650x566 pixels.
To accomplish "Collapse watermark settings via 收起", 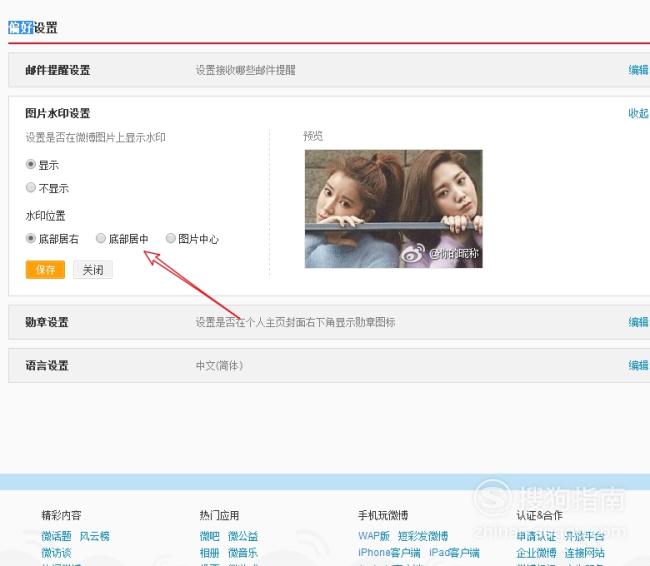I will [x=638, y=113].
